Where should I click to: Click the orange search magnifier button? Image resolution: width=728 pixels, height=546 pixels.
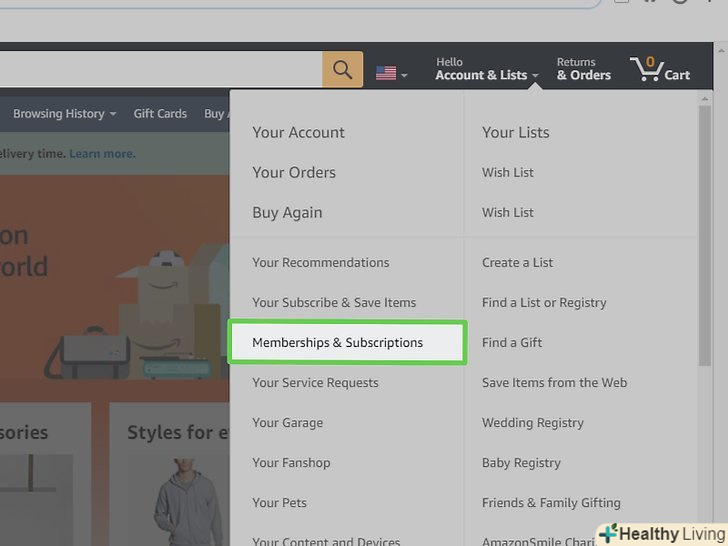tap(343, 70)
